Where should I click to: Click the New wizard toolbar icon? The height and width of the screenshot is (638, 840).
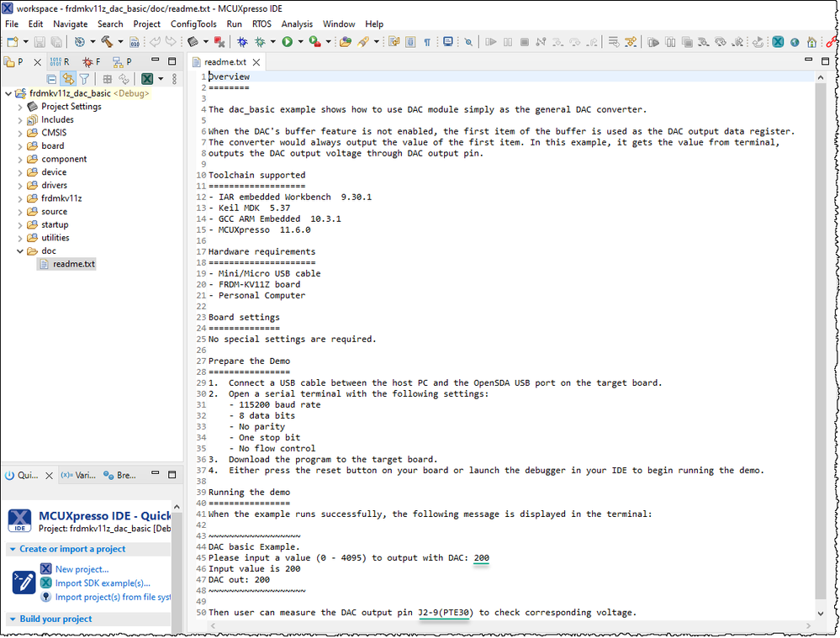click(x=13, y=42)
